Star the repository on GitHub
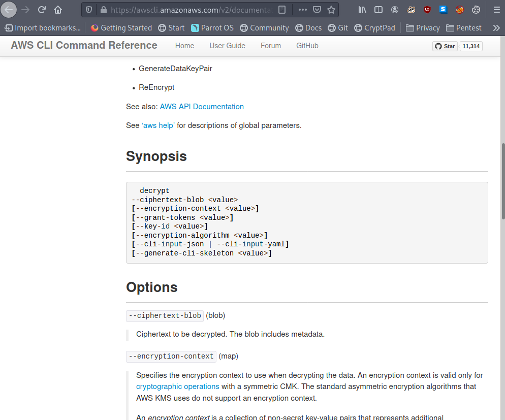This screenshot has height=420, width=505. [445, 46]
